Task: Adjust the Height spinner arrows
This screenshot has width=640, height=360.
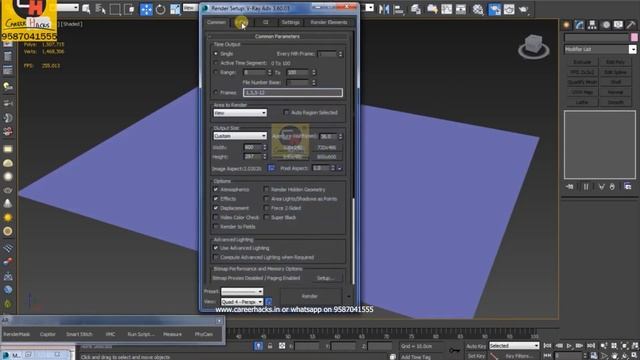Action: pyautogui.click(x=264, y=156)
